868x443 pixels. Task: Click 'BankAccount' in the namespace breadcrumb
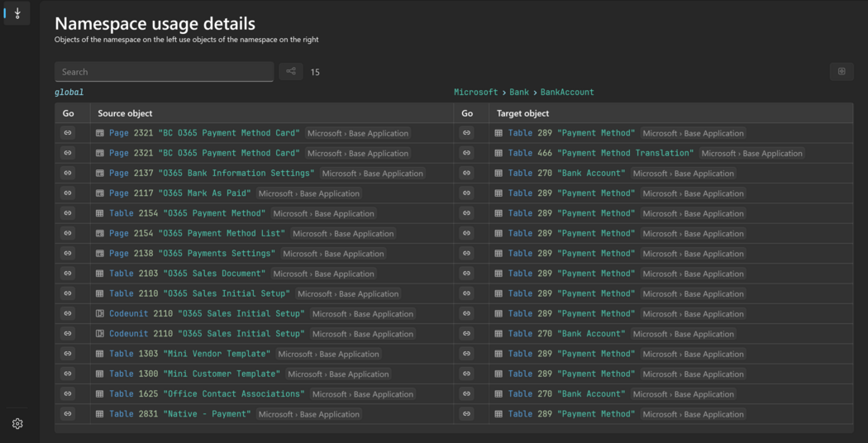(567, 93)
